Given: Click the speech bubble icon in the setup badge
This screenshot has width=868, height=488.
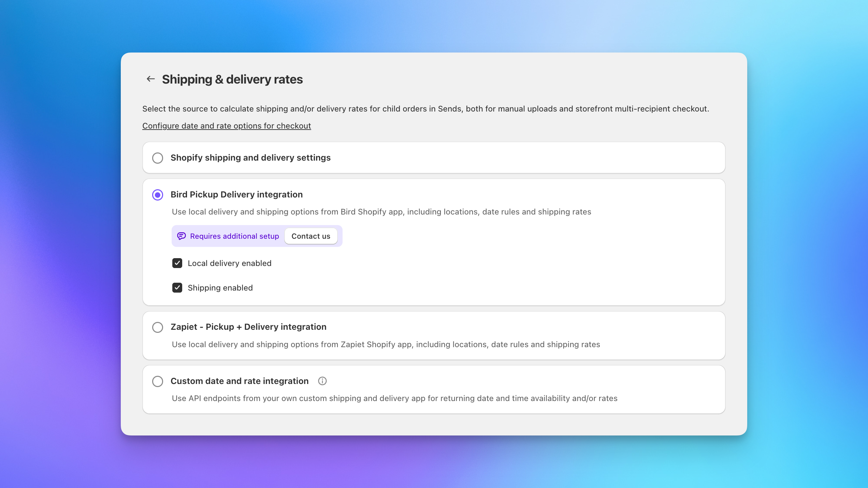Looking at the screenshot, I should point(181,236).
